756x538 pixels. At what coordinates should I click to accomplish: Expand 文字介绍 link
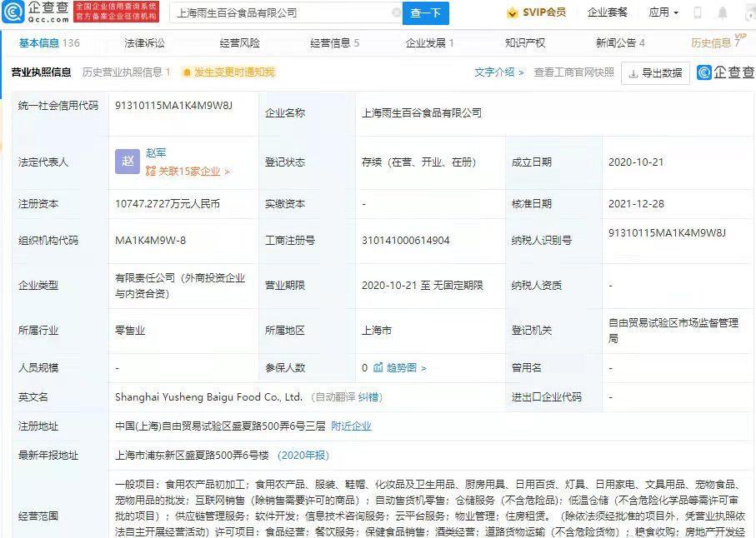click(x=499, y=72)
